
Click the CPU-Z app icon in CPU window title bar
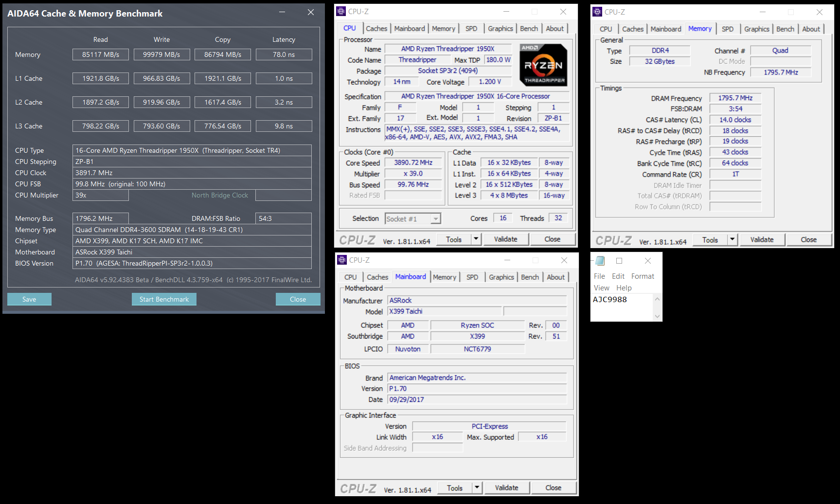tap(341, 11)
